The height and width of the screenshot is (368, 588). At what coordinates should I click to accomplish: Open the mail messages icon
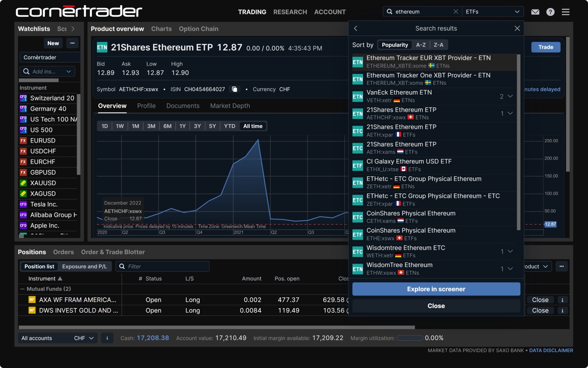click(x=535, y=12)
